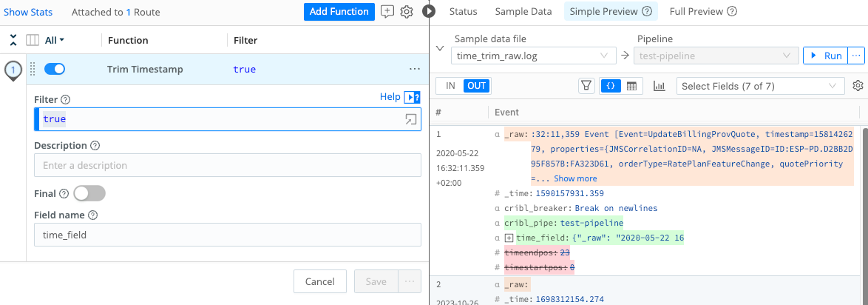Image resolution: width=868 pixels, height=305 pixels.
Task: Click the Final help question icon
Action: pyautogui.click(x=64, y=194)
